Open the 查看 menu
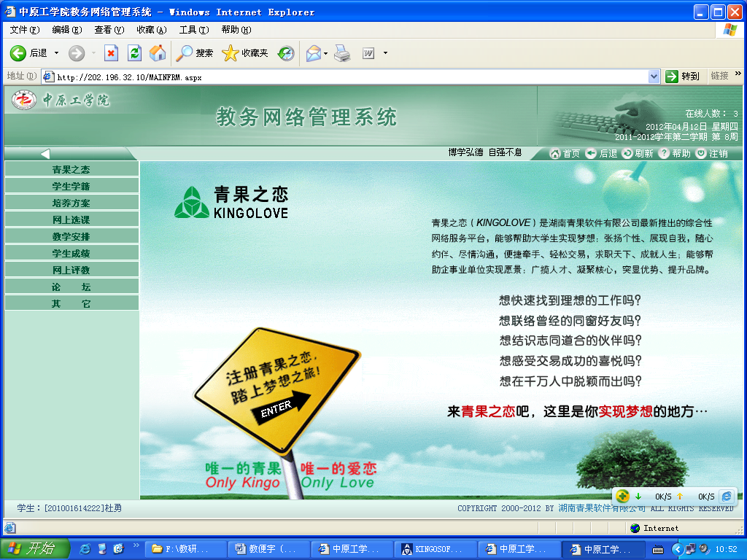This screenshot has height=560, width=747. [109, 29]
